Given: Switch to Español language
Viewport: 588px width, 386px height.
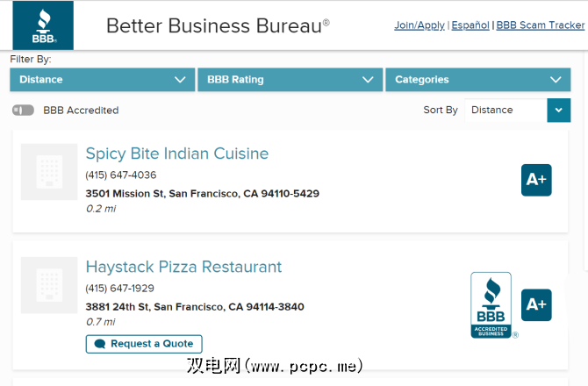Looking at the screenshot, I should tap(470, 25).
